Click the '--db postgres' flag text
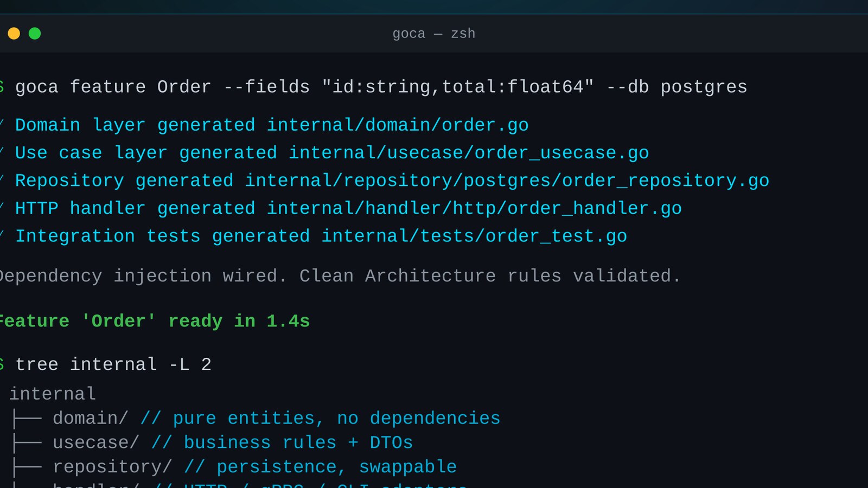This screenshot has height=488, width=868. point(676,87)
